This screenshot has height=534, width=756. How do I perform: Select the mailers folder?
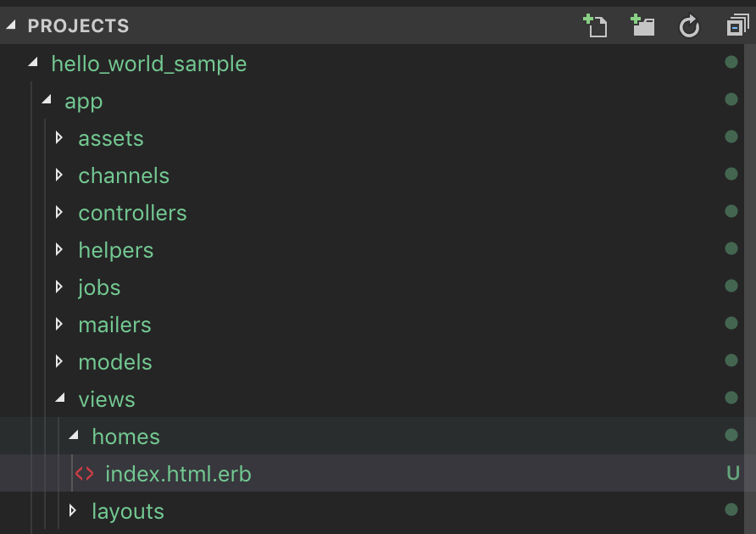click(114, 325)
